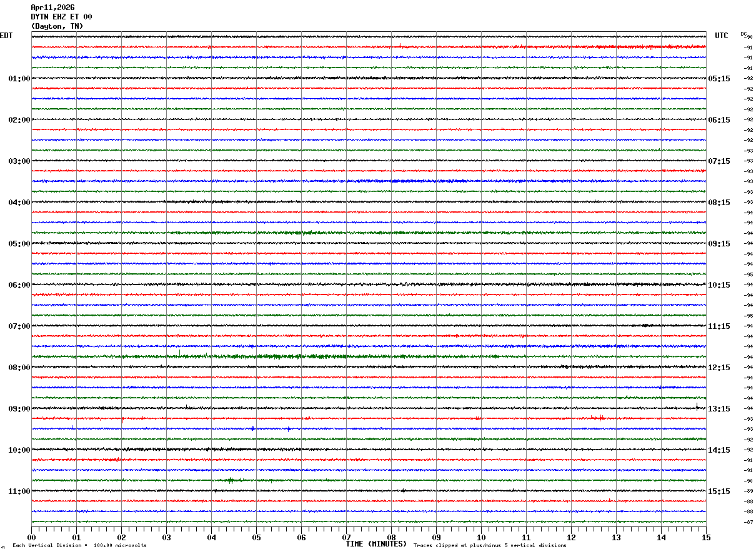The height and width of the screenshot is (554, 756).
Task: Select the 11:00 EDT time label
Action: (x=19, y=491)
